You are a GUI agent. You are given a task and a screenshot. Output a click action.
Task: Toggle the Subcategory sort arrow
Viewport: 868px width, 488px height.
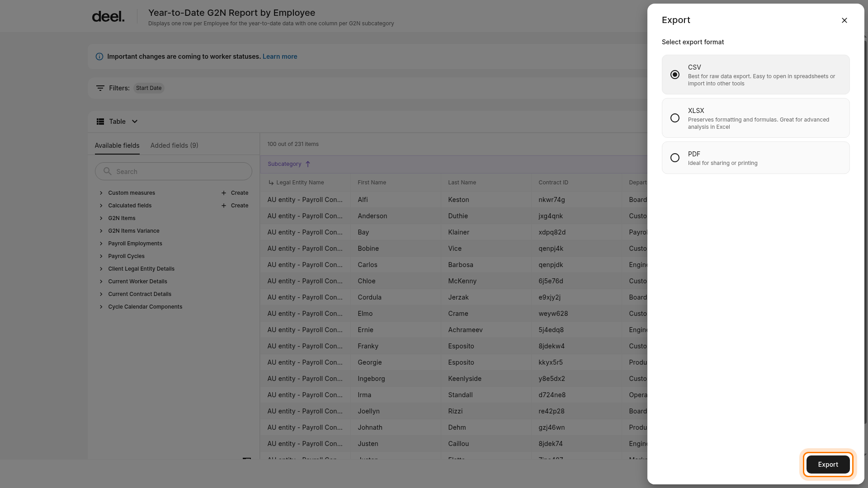308,164
